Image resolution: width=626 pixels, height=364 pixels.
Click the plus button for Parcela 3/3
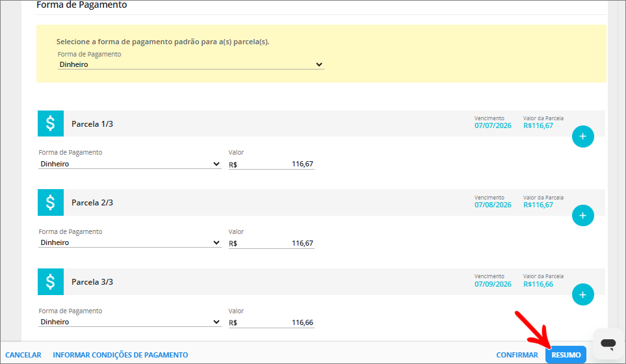click(582, 294)
